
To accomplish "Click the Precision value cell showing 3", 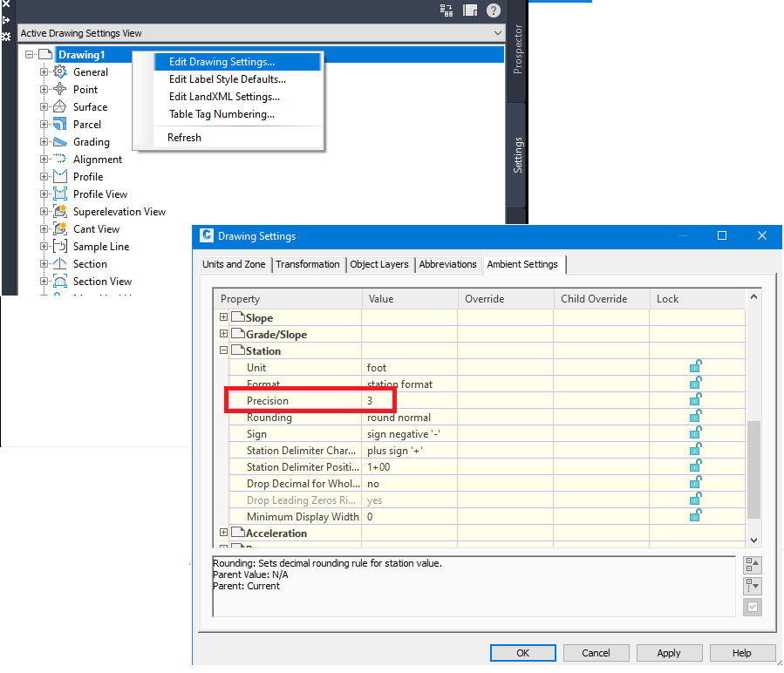I will coord(409,400).
